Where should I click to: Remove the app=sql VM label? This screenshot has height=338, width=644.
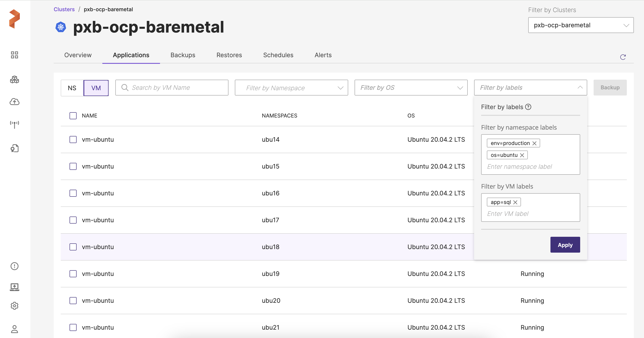coord(515,202)
